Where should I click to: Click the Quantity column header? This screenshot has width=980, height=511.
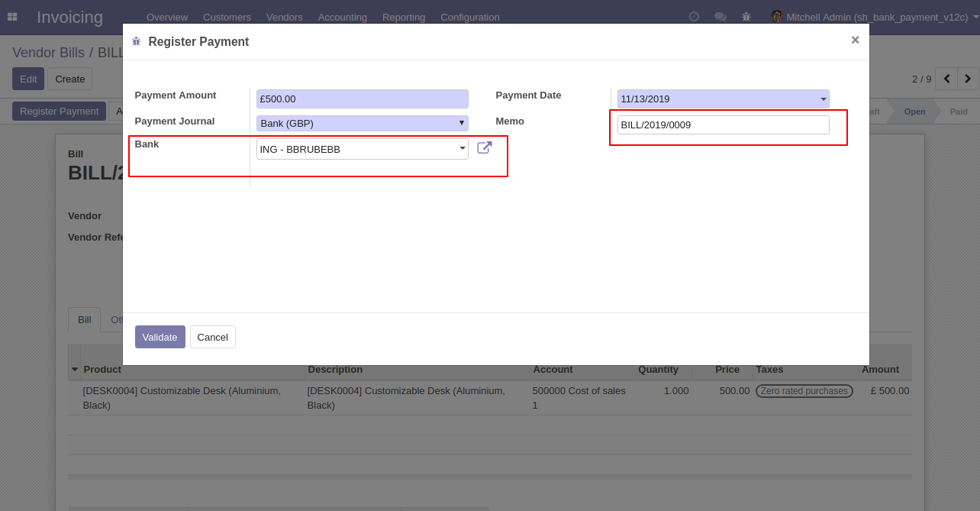point(658,369)
